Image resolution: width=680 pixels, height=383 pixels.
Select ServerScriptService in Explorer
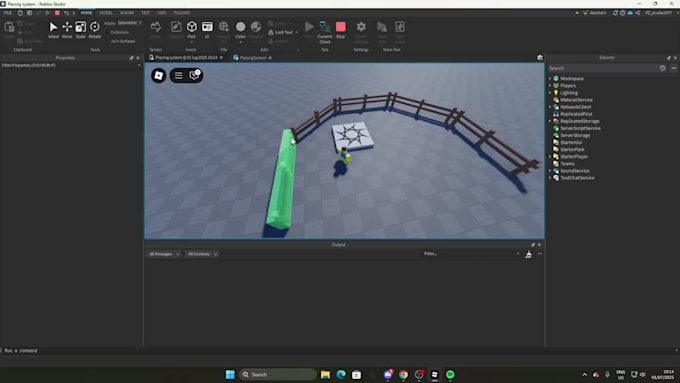click(580, 128)
